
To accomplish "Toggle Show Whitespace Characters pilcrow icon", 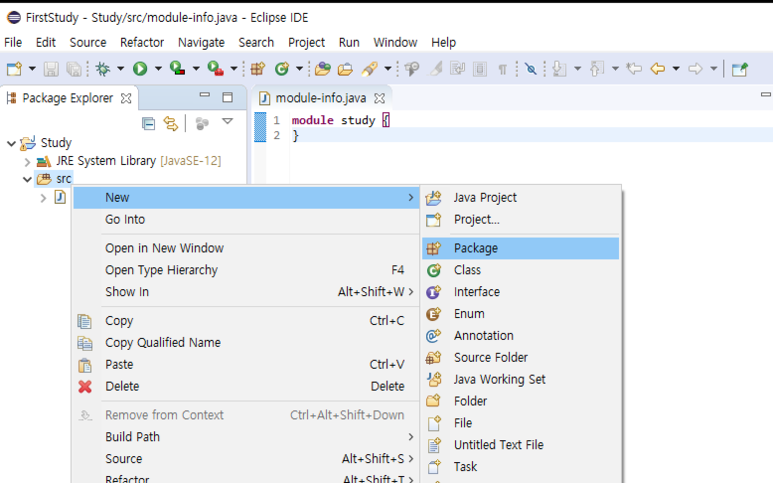I will (x=502, y=69).
